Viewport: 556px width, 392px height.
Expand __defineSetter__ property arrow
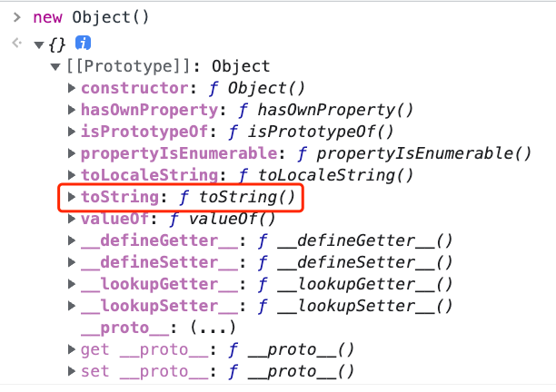click(x=72, y=262)
